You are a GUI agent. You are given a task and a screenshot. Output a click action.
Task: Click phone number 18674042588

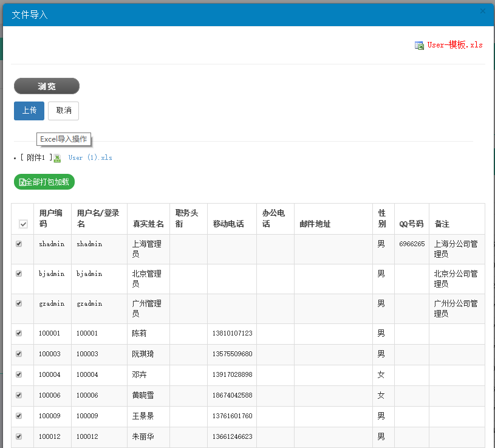coord(233,395)
